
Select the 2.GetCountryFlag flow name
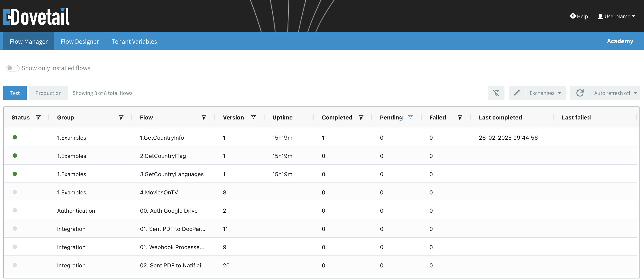coord(163,156)
